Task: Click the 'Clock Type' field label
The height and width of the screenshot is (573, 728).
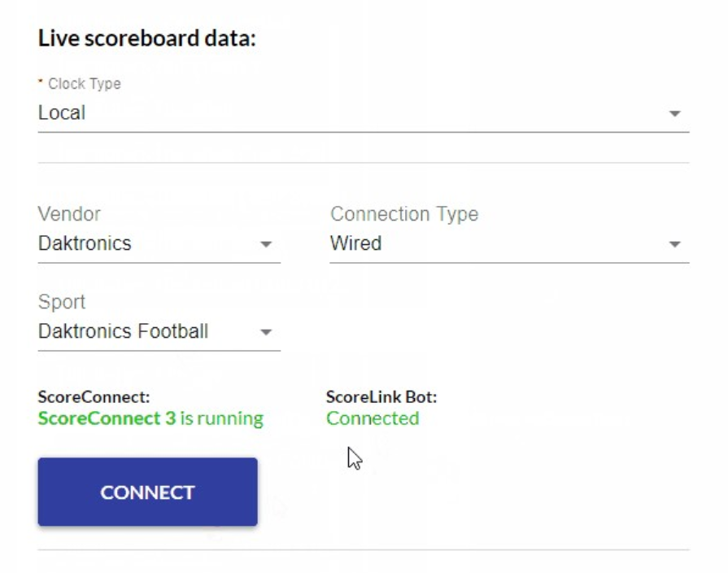Action: click(85, 84)
